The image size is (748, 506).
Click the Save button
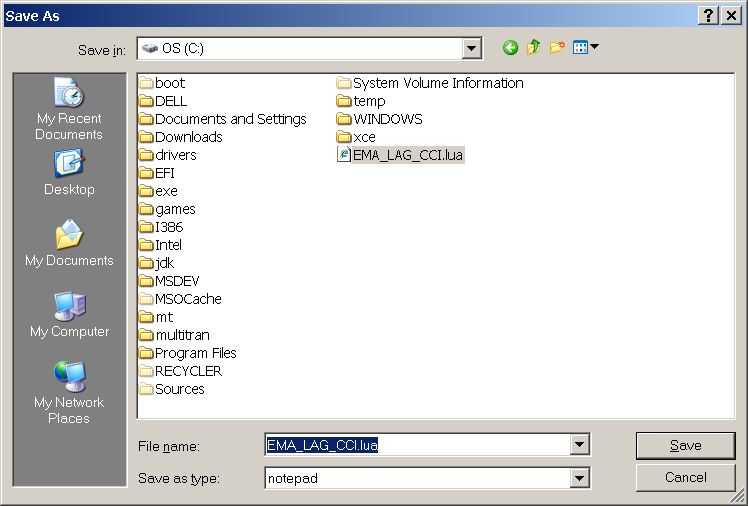(686, 445)
